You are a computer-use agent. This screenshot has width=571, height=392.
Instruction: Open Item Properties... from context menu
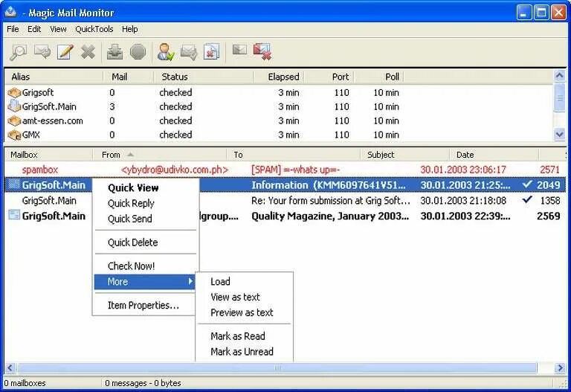click(145, 305)
